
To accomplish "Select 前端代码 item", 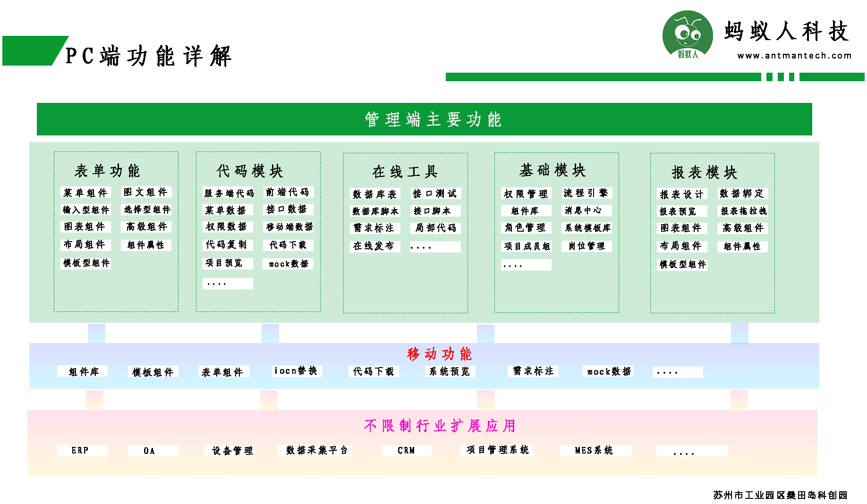I will (x=288, y=192).
